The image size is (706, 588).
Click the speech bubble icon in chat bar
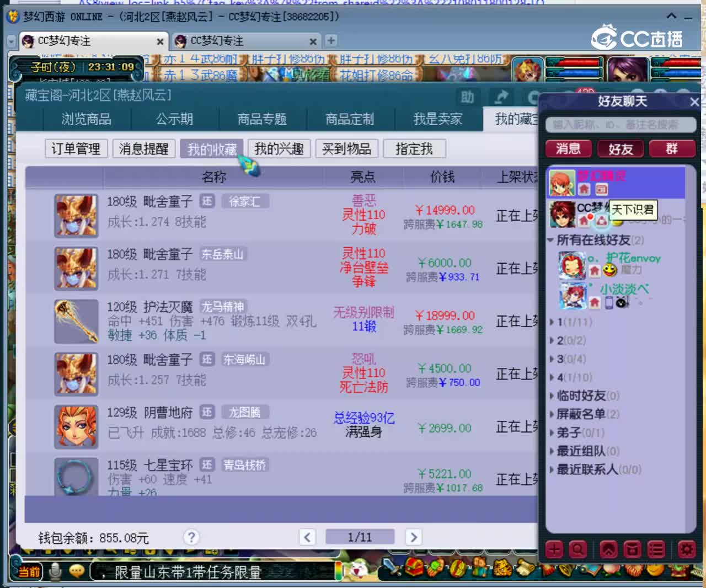[x=77, y=571]
